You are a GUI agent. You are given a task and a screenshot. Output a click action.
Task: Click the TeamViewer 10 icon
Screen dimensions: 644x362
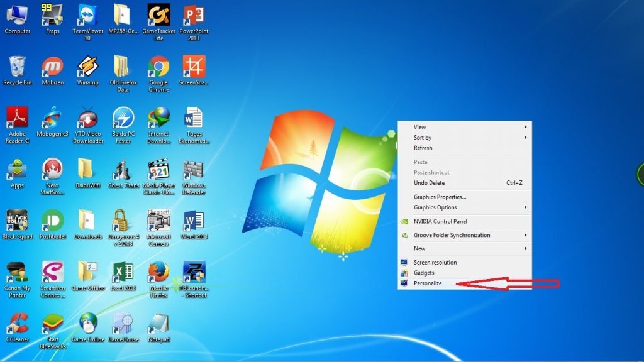(87, 16)
